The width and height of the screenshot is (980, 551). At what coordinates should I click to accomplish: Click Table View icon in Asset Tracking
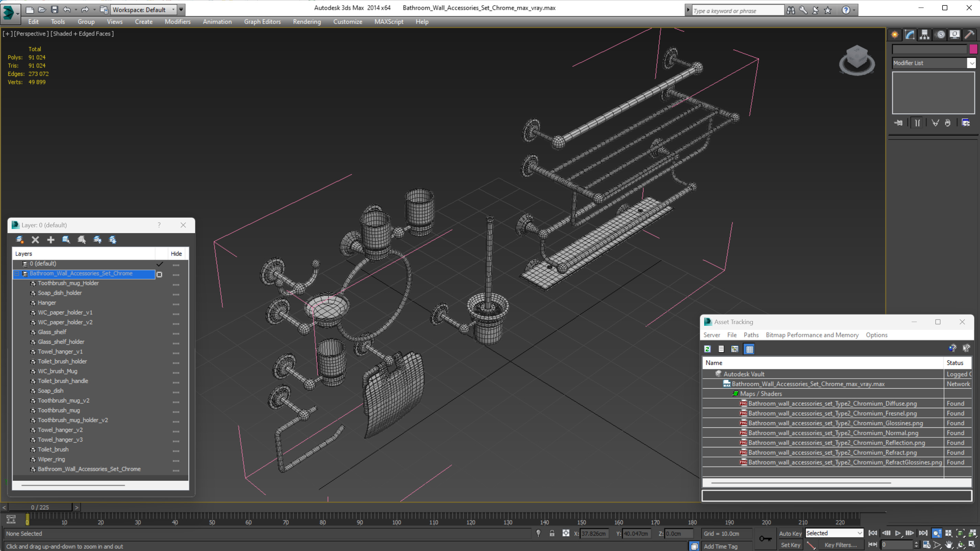[x=749, y=349]
